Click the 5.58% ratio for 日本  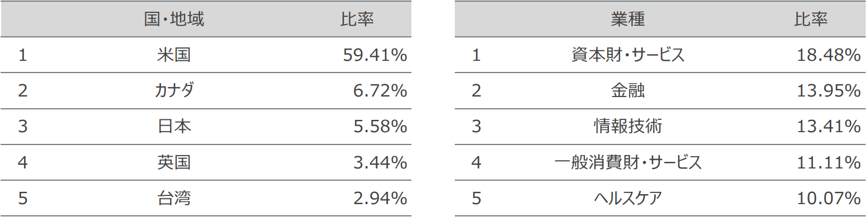380,126
